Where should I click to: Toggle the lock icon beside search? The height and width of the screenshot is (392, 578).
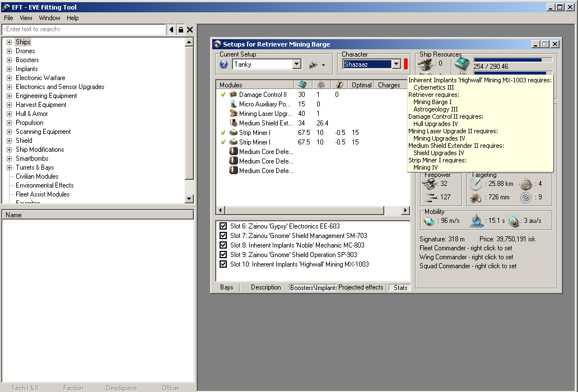point(180,30)
